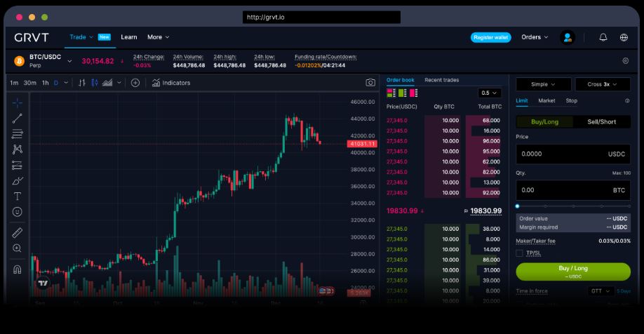Select the Limit order tab
This screenshot has height=334, width=644.
click(x=522, y=100)
